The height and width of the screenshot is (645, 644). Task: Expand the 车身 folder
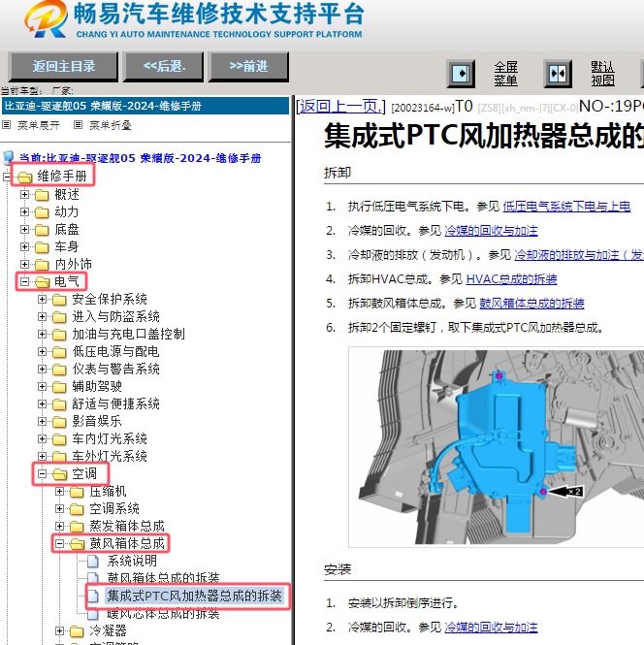click(24, 246)
